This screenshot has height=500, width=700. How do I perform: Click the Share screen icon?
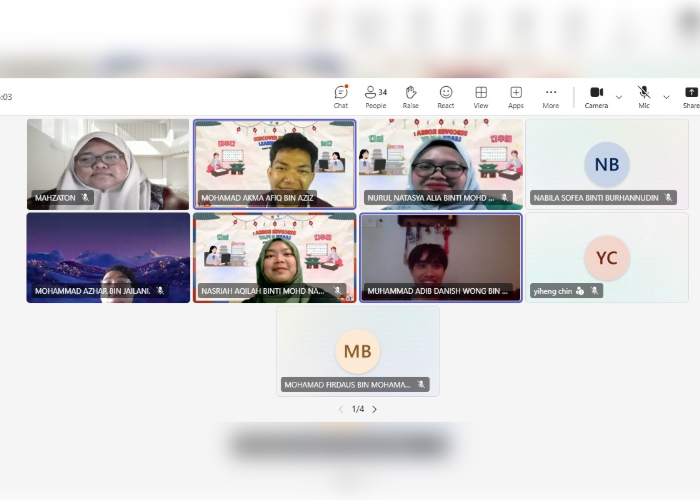click(691, 96)
